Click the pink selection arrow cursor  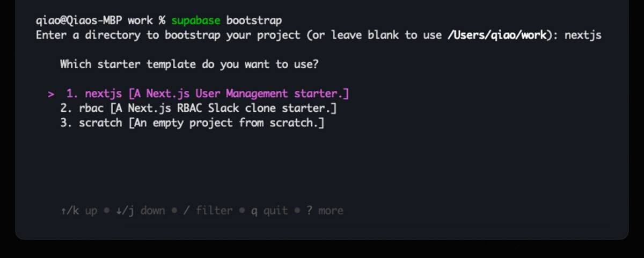coord(51,94)
